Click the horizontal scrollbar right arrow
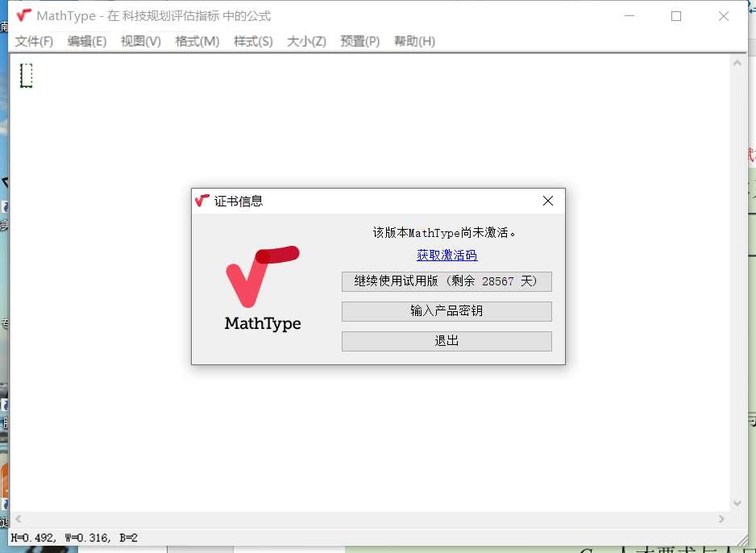The image size is (756, 553). click(x=721, y=519)
